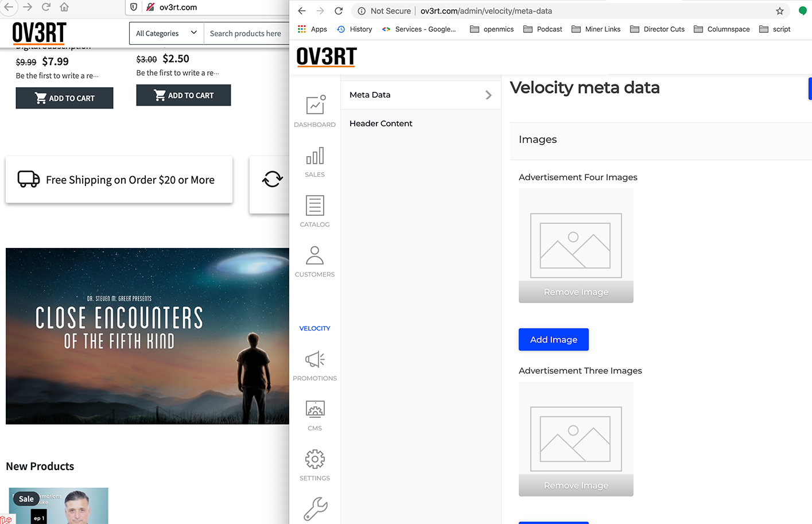Open the History bookmark

click(355, 29)
